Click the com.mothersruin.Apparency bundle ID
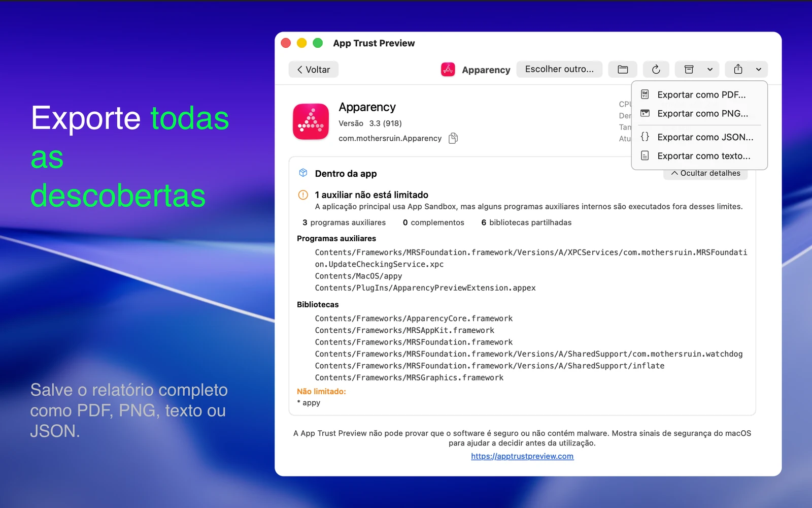 pyautogui.click(x=390, y=138)
